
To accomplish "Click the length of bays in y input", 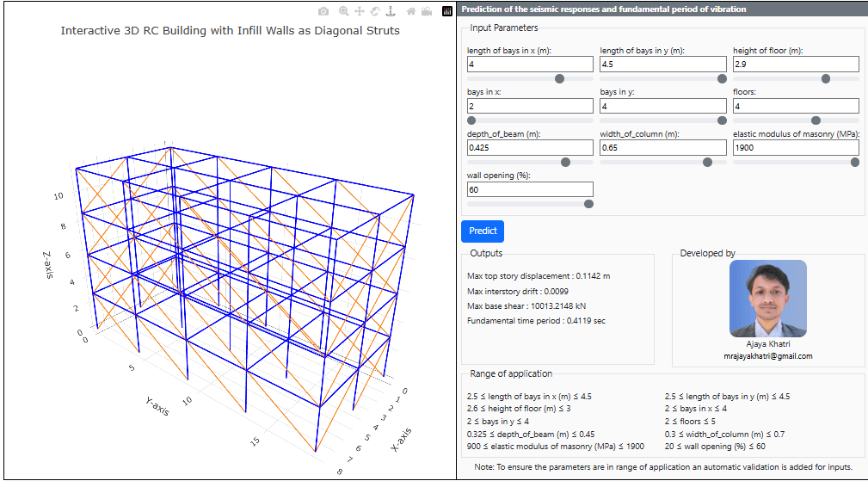I will point(662,65).
